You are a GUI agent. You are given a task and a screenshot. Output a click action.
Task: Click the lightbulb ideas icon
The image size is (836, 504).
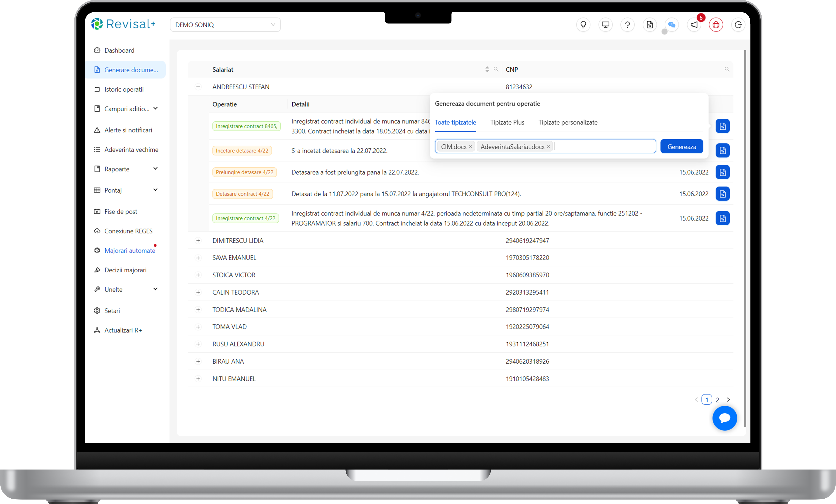click(583, 25)
